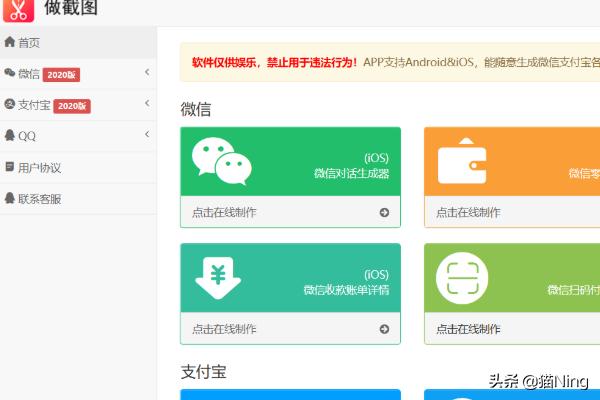Click the document icon beside 用户协议
600x400 pixels.
10,167
